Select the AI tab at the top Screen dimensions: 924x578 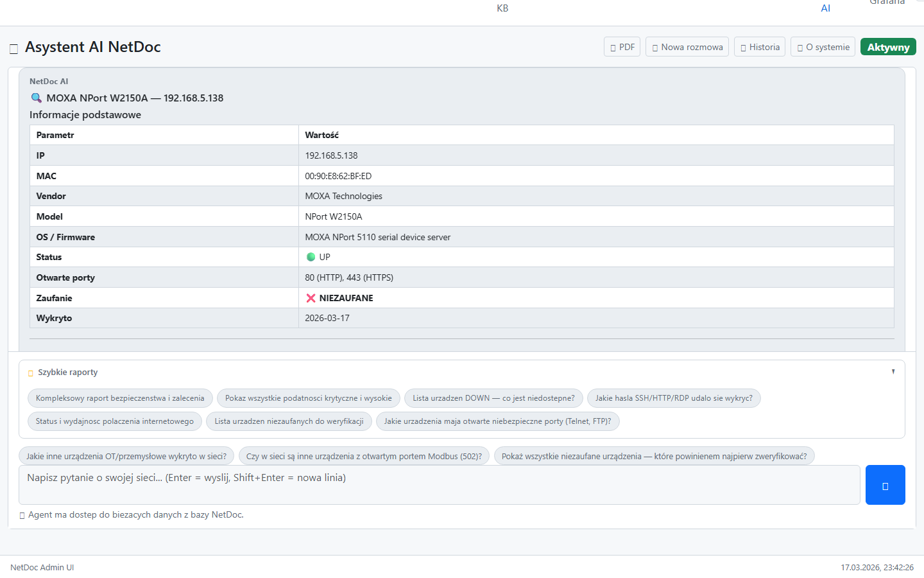click(x=825, y=8)
